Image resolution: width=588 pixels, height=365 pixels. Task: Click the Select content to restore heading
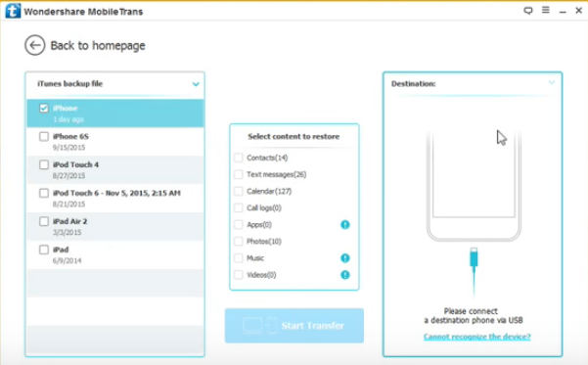coord(294,137)
